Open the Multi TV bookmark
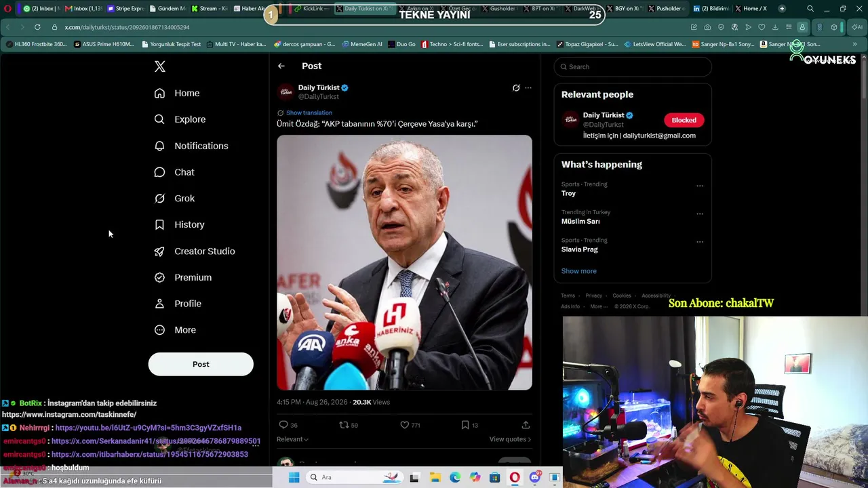868x488 pixels. coord(235,44)
